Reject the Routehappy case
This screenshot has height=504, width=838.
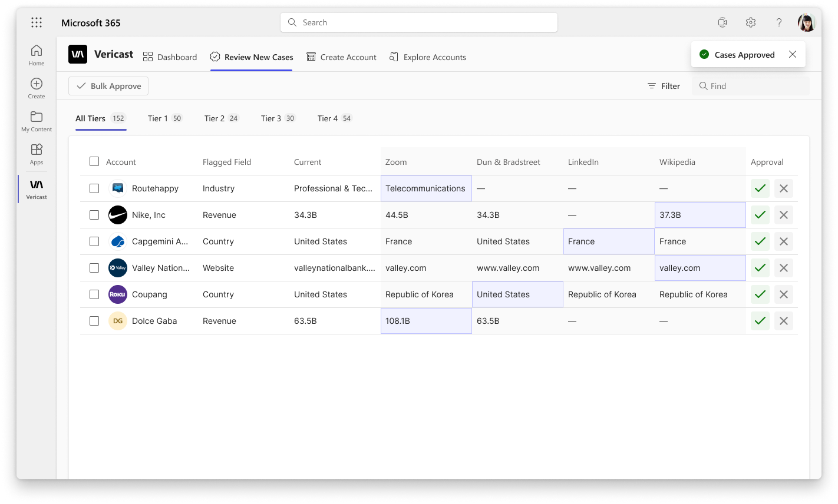coord(784,188)
